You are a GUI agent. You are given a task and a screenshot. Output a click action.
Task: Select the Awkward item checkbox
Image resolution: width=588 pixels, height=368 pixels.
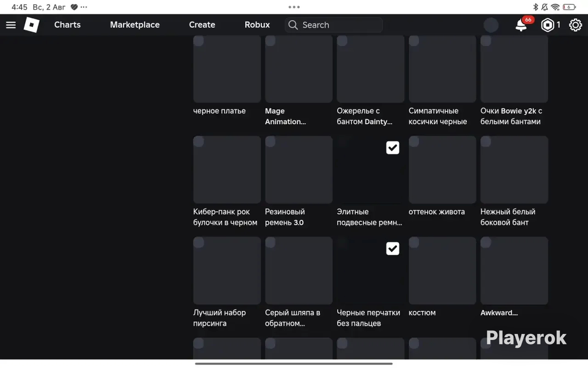click(486, 242)
